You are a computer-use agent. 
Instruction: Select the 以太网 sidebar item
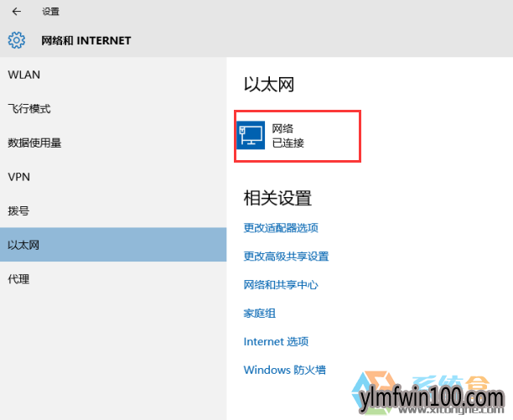pyautogui.click(x=113, y=245)
